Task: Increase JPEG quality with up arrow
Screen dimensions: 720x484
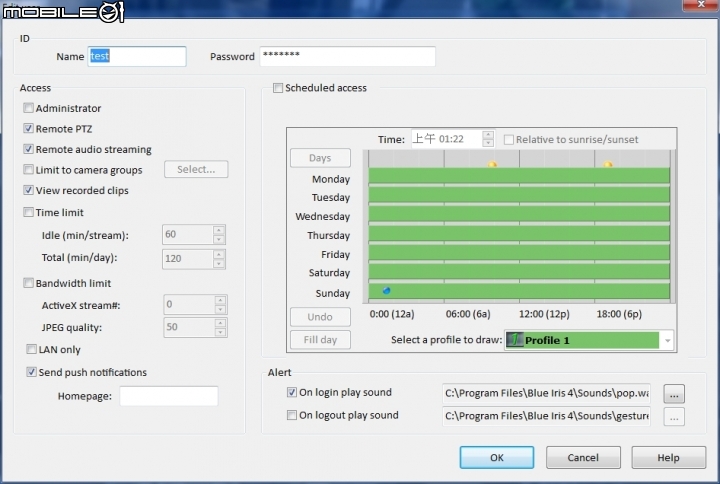Action: coord(220,323)
